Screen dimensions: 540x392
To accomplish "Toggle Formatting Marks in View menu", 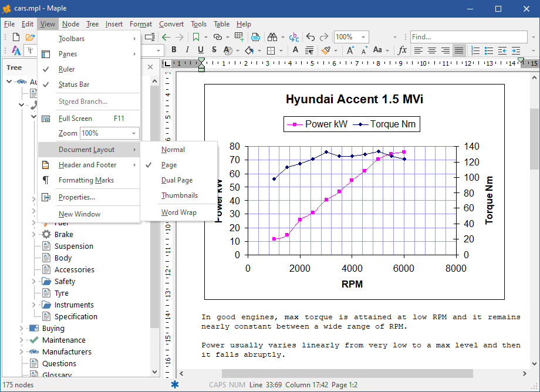I will [x=89, y=180].
